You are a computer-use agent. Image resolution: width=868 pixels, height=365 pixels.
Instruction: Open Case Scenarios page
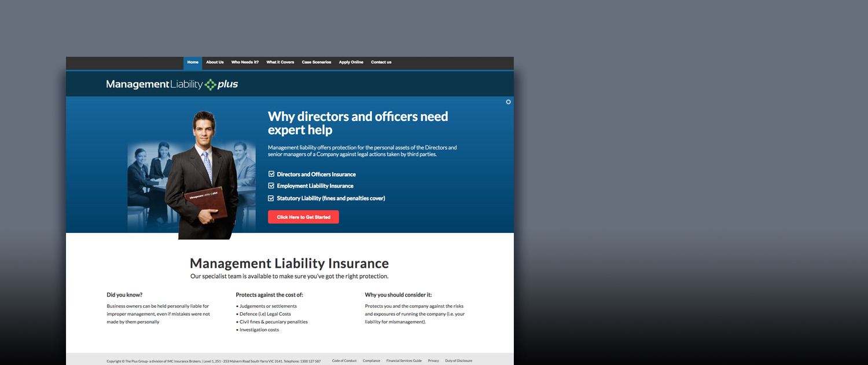[317, 63]
